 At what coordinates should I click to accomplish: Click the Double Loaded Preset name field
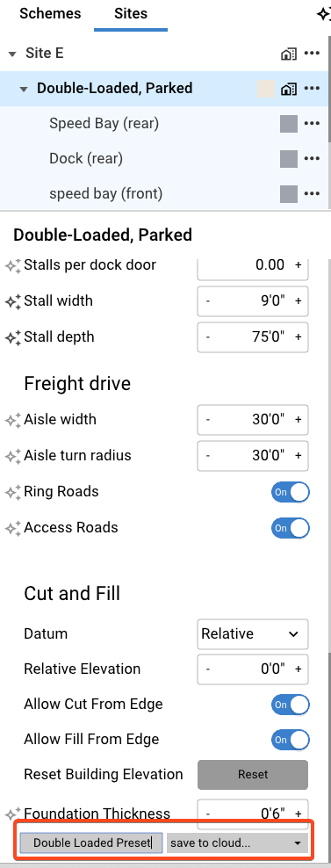pyautogui.click(x=92, y=843)
